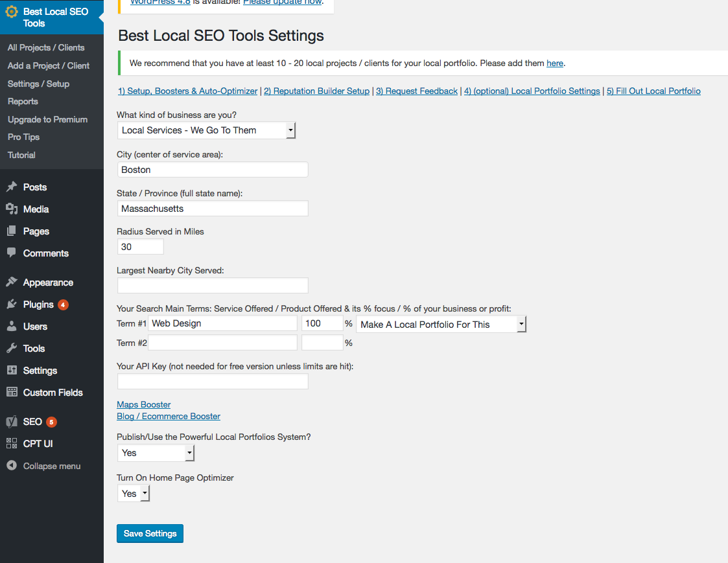Screen dimensions: 728x563
Task: Click the Pages icon in sidebar
Action: [x=12, y=231]
